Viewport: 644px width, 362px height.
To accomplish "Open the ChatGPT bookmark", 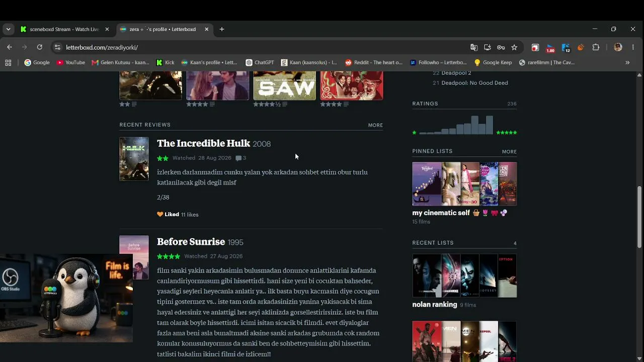I will click(260, 63).
